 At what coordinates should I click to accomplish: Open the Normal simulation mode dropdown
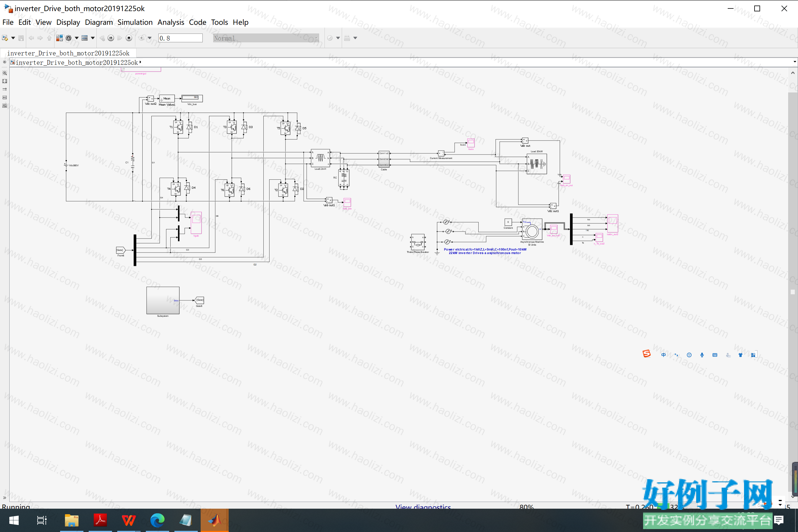(266, 38)
